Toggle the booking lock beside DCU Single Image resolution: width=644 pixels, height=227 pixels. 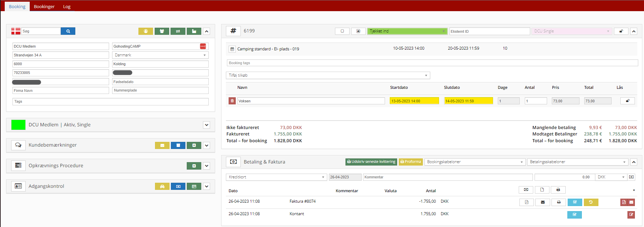621,31
